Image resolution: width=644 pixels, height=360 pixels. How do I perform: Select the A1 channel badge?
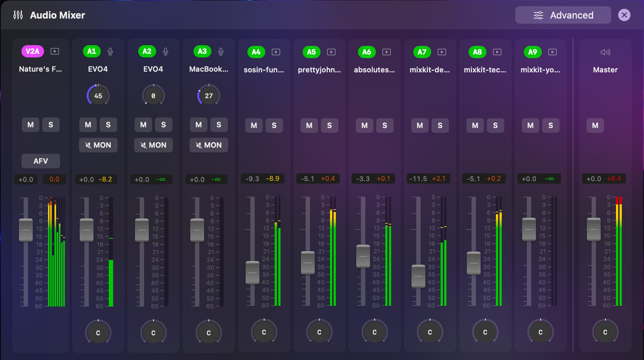[x=92, y=51]
